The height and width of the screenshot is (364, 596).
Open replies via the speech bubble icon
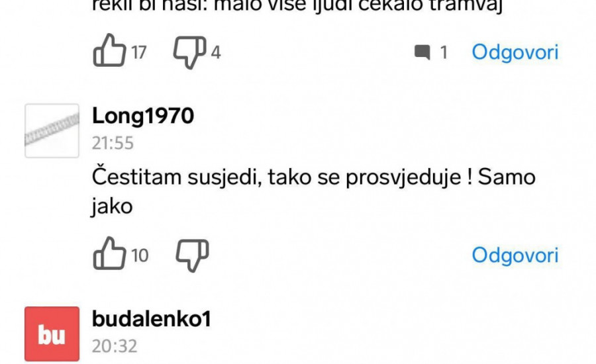click(x=422, y=52)
